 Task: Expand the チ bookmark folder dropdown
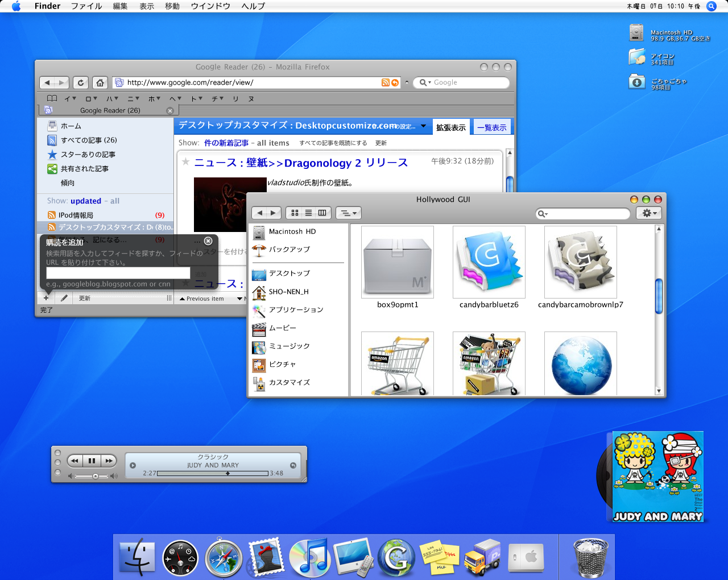[218, 98]
